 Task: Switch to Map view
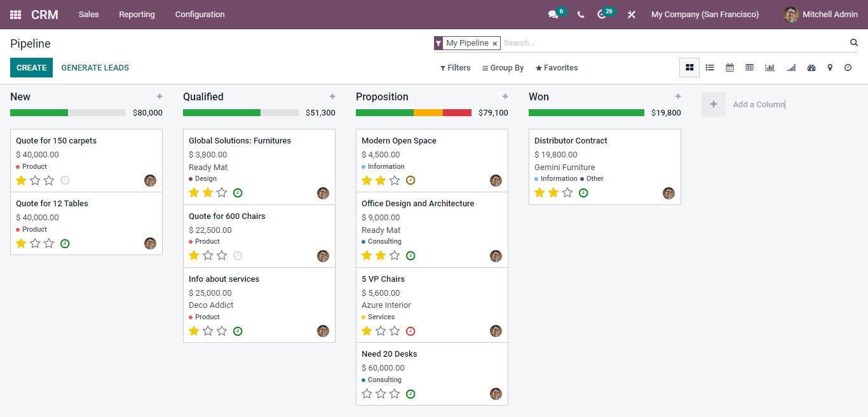[830, 68]
